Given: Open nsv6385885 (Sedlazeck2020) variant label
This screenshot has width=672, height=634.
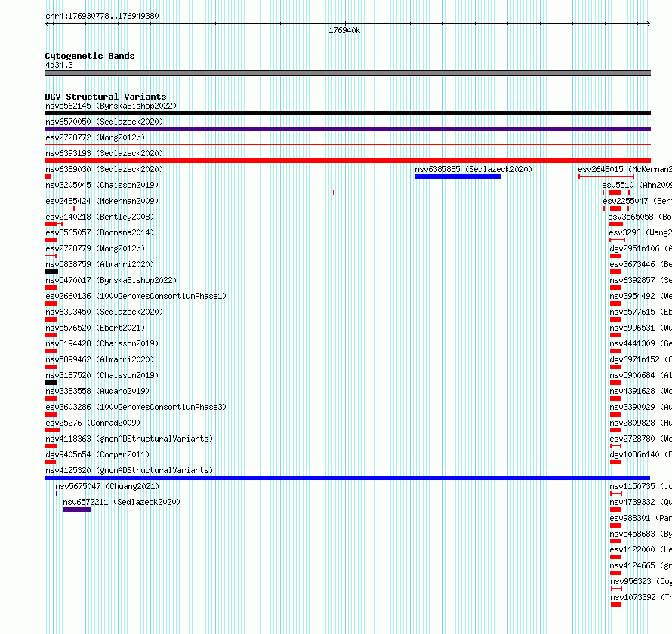Looking at the screenshot, I should click(x=473, y=169).
